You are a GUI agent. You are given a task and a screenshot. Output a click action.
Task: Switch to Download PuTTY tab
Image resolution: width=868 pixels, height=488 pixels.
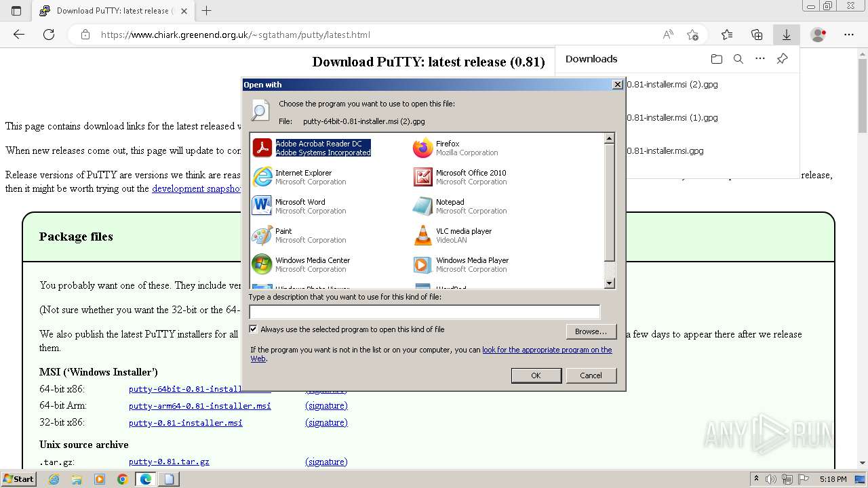tap(113, 10)
